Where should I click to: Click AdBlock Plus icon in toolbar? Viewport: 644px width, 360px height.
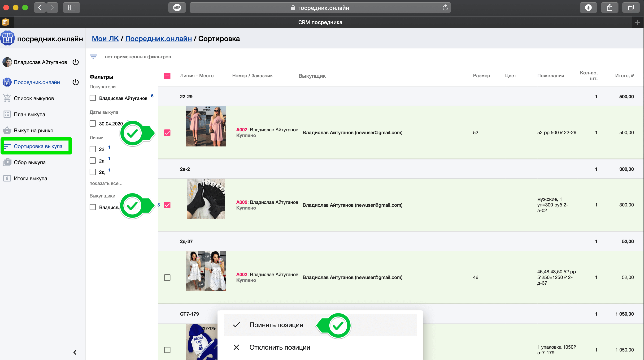(177, 8)
